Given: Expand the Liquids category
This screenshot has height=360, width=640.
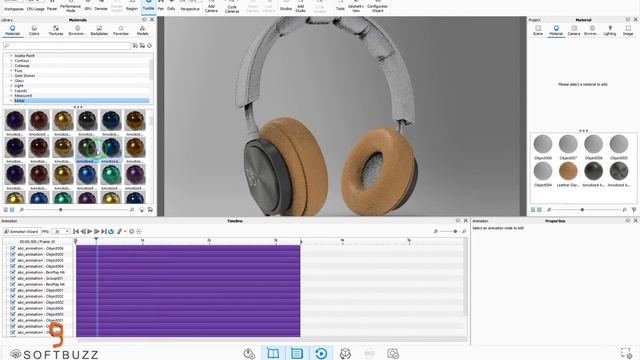Looking at the screenshot, I should coord(11,91).
